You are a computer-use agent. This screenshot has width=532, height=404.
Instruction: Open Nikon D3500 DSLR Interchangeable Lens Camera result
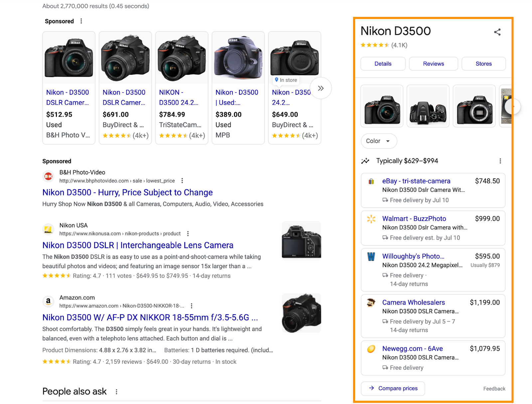(x=138, y=246)
